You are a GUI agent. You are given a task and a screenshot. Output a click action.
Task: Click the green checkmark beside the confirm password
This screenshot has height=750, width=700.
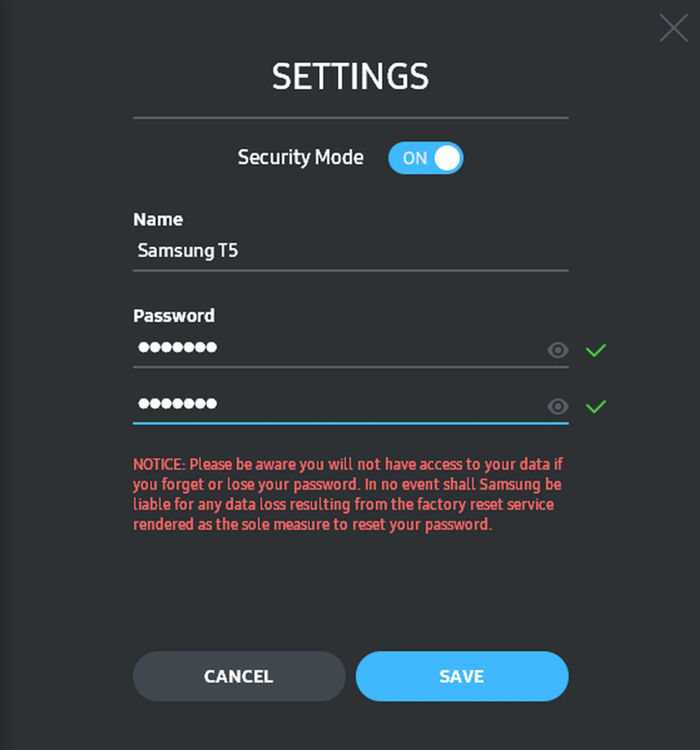point(595,406)
